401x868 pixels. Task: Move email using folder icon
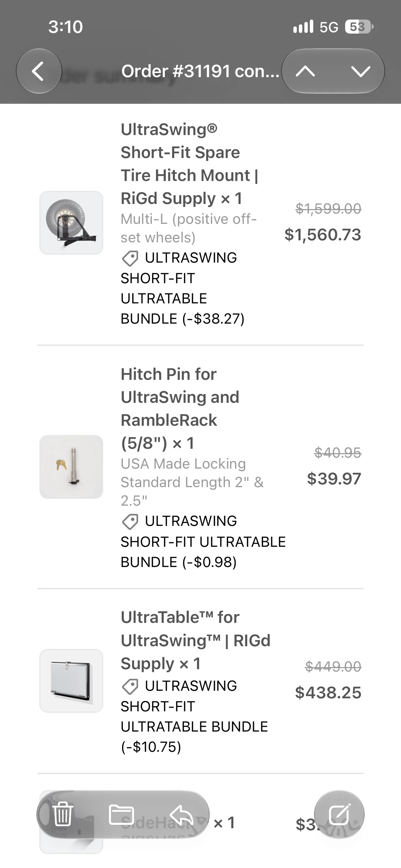pos(121,815)
